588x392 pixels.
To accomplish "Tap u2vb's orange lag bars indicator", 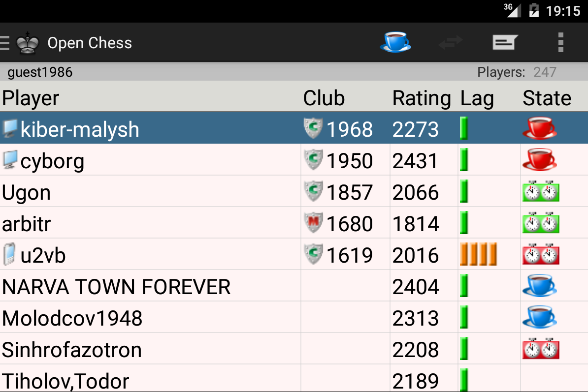I will coord(479,254).
